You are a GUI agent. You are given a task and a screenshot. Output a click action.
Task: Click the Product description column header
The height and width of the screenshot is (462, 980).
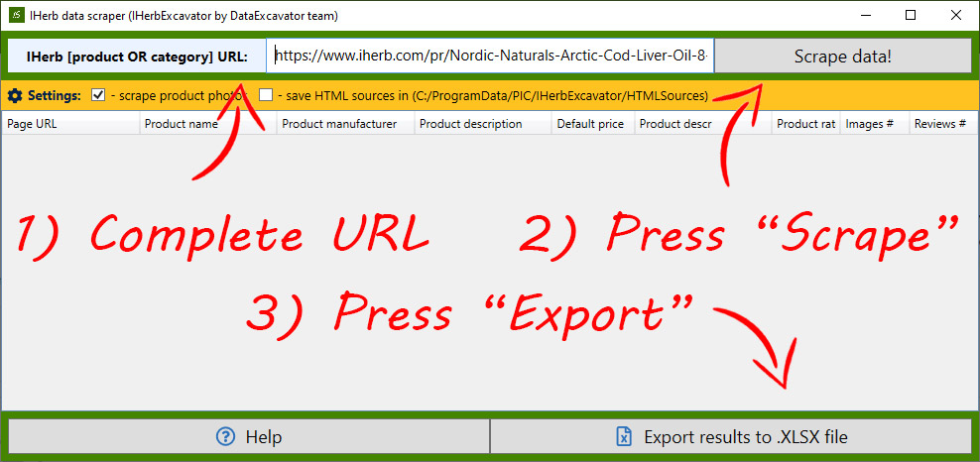pos(483,124)
